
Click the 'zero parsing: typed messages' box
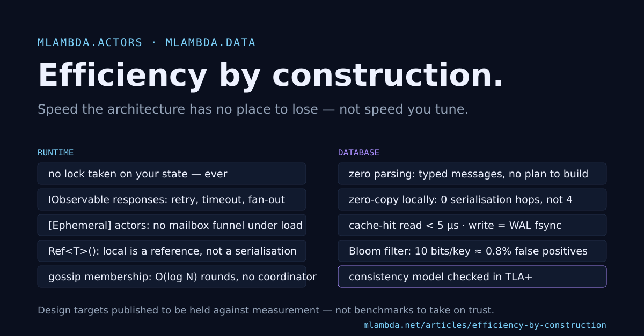[472, 174]
